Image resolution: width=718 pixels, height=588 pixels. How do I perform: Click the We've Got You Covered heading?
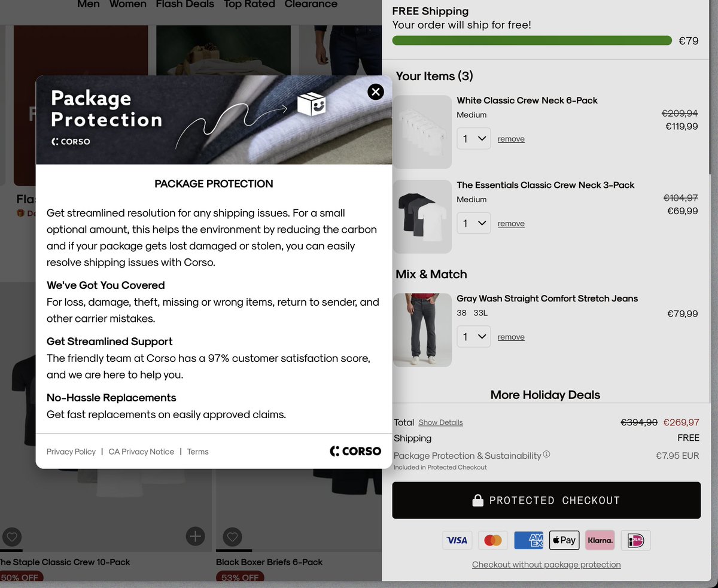106,285
